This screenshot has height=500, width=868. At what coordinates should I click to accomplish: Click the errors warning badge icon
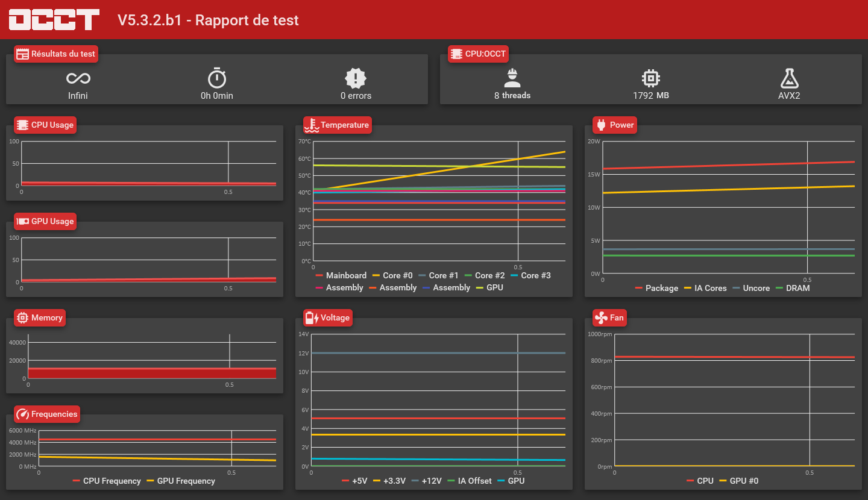(x=356, y=78)
